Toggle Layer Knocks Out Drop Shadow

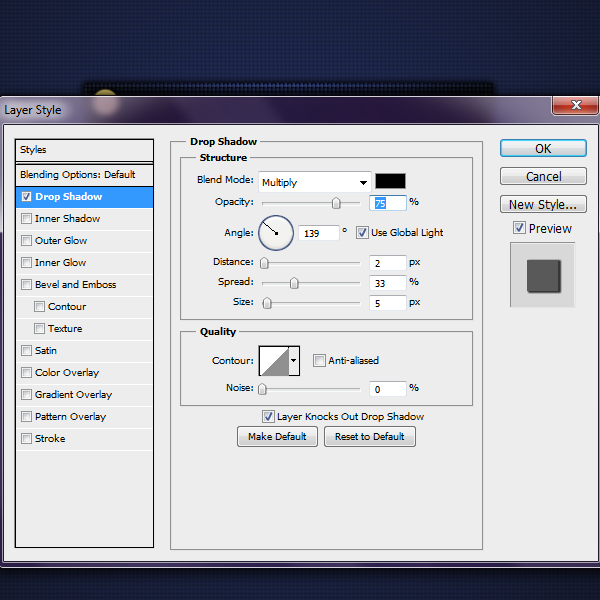[x=268, y=416]
